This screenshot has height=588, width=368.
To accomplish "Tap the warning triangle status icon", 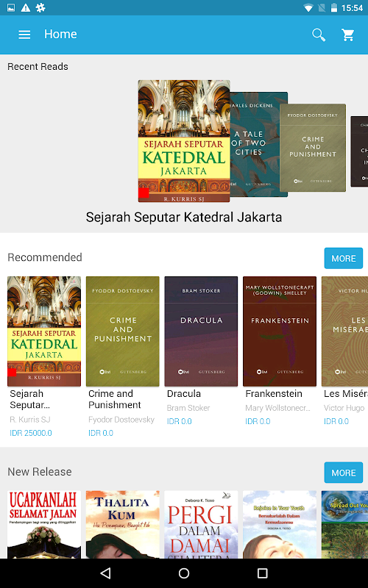I will 26,7.
